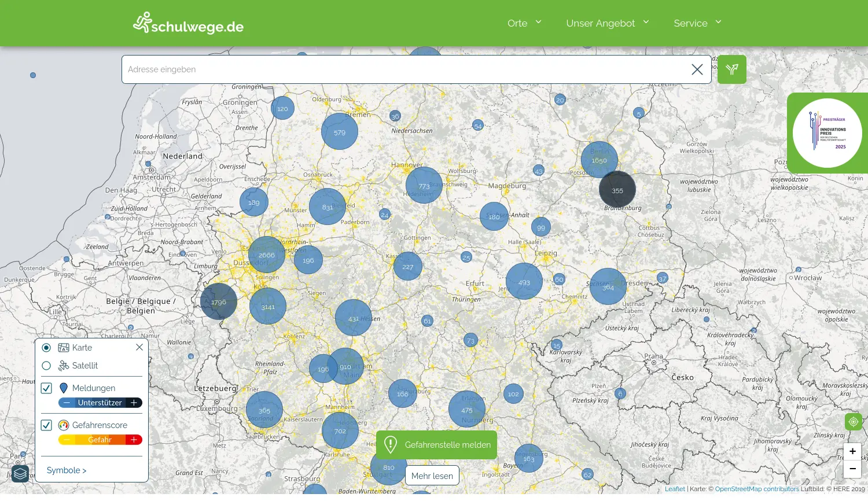Locate my position on map
Viewport: 868px width, 501px height.
coord(853,422)
